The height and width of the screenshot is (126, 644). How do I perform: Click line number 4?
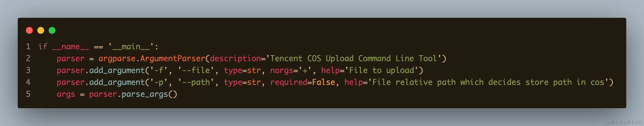coord(28,82)
